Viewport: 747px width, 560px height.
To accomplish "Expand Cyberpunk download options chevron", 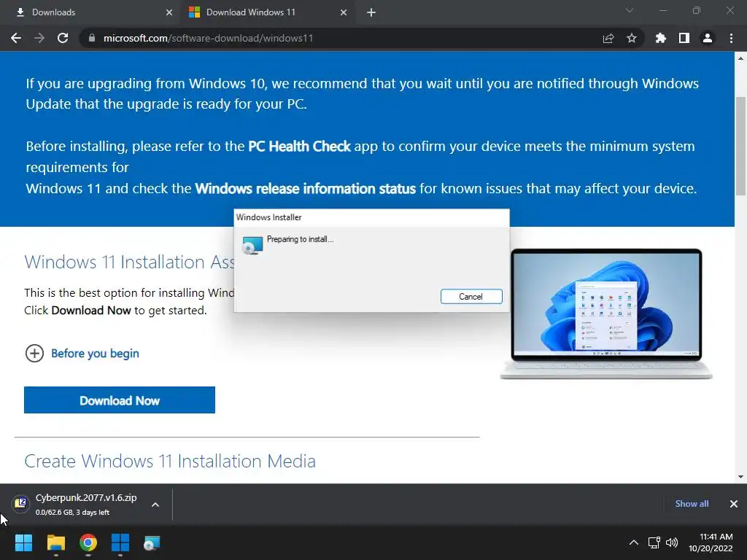I will (155, 505).
